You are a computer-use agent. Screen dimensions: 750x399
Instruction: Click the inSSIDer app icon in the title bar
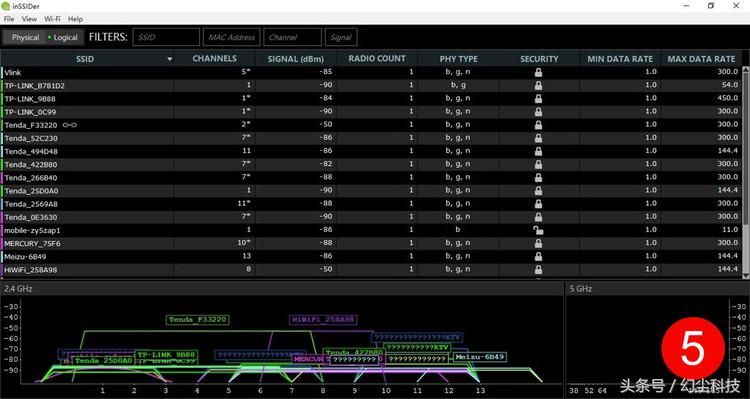5,6
